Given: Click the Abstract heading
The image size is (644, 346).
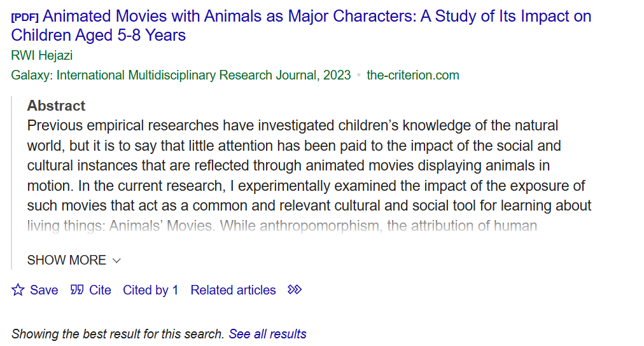Looking at the screenshot, I should [56, 106].
